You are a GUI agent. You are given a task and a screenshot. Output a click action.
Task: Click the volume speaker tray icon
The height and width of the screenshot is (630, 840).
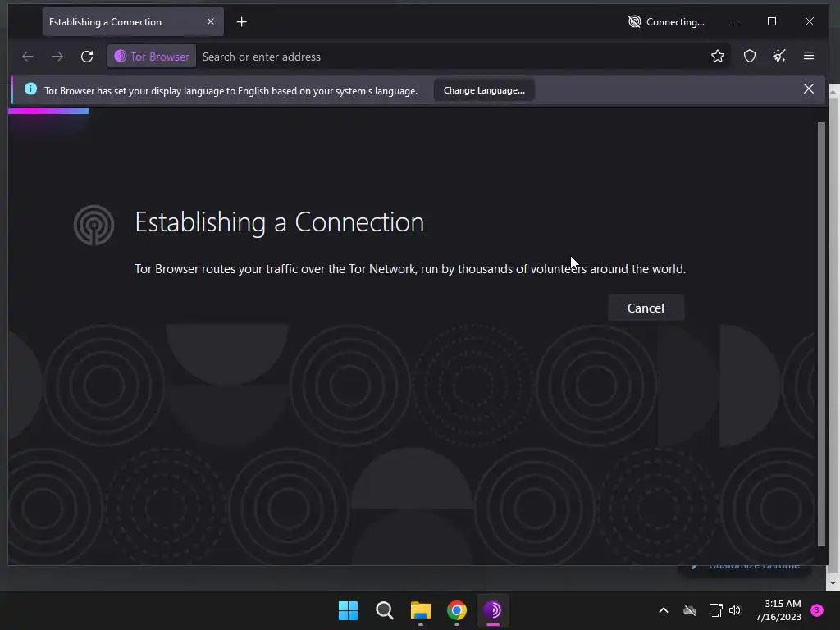pos(735,610)
